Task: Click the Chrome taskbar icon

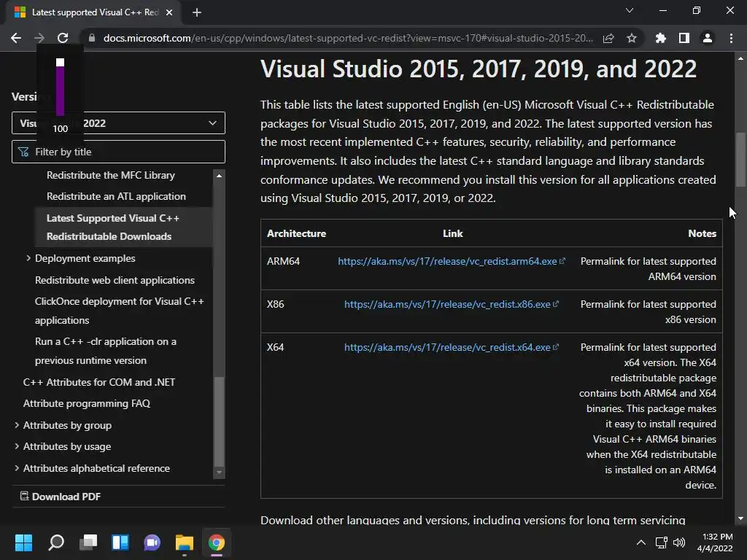Action: 216,542
